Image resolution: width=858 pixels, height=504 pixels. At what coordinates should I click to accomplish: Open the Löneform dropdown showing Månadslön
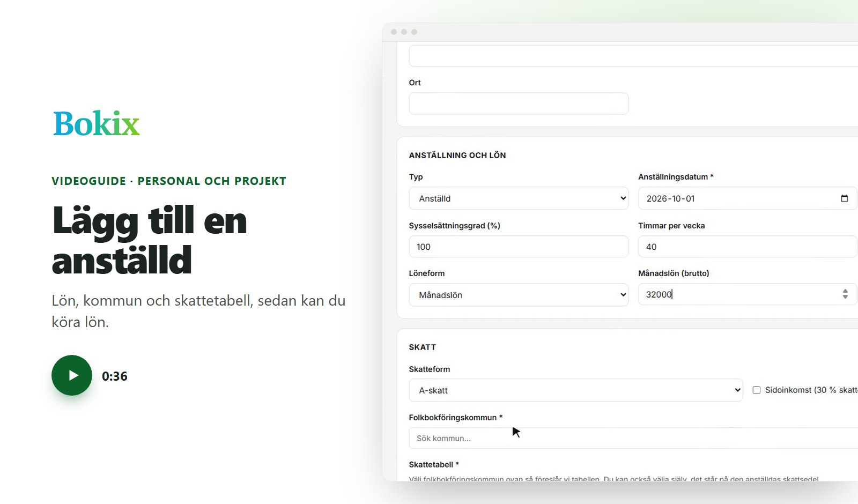(519, 295)
